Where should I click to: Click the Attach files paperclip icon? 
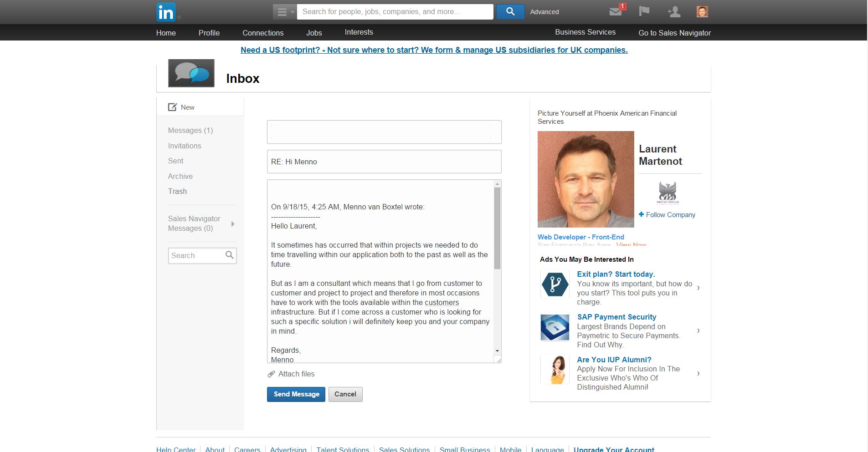coord(271,374)
